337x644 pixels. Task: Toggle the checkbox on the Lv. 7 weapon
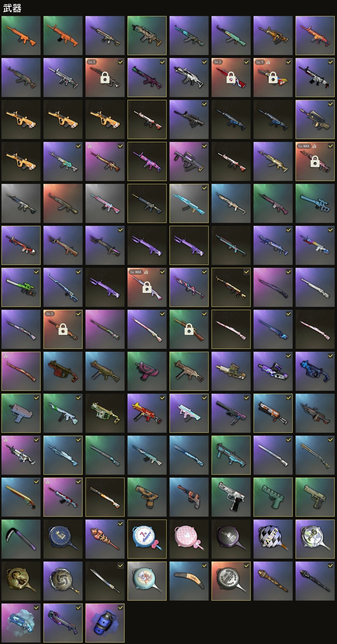point(289,62)
